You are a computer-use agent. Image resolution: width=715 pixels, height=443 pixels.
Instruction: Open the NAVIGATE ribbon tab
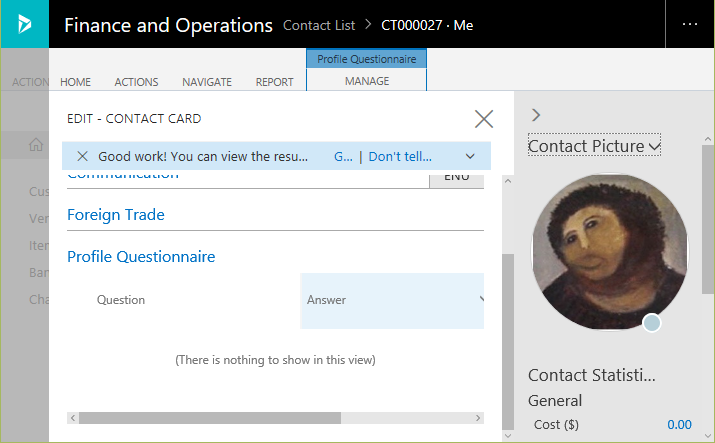tap(207, 82)
